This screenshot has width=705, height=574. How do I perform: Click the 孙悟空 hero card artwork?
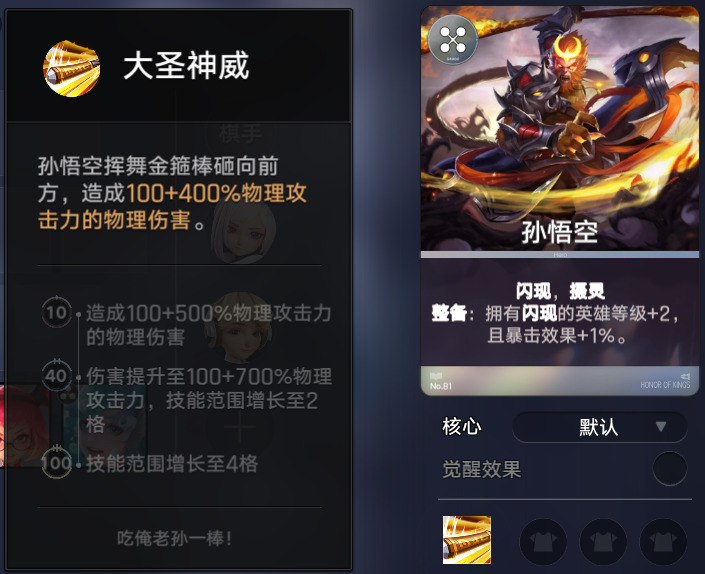coord(560,129)
